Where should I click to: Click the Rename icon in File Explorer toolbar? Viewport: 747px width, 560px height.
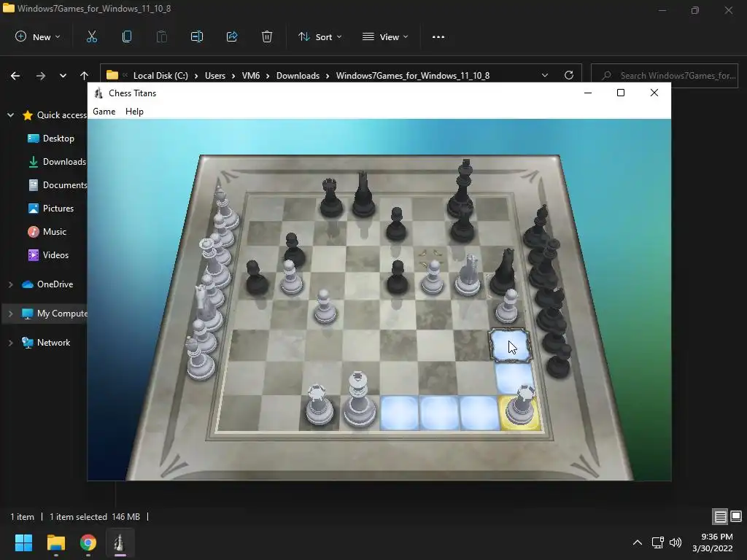[x=197, y=36]
